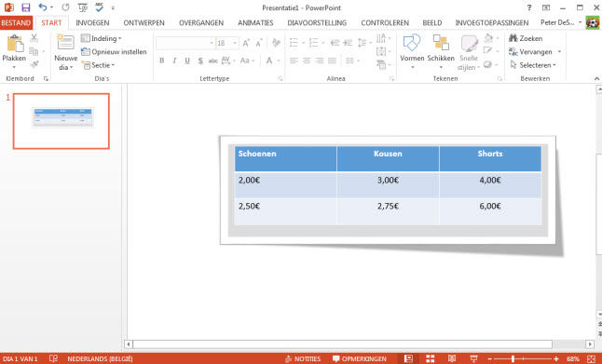This screenshot has width=602, height=364.
Task: Open character spacing AV dropdown
Action: click(x=227, y=61)
